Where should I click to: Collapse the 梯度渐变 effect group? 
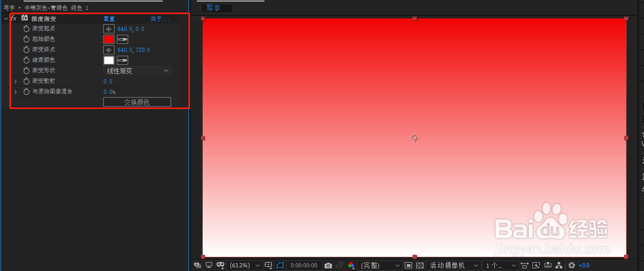click(5, 18)
